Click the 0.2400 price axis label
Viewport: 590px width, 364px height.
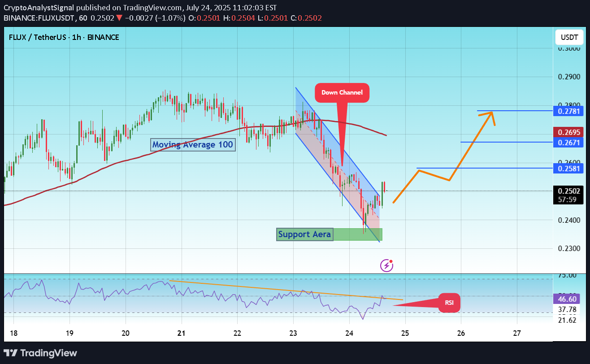click(x=569, y=220)
